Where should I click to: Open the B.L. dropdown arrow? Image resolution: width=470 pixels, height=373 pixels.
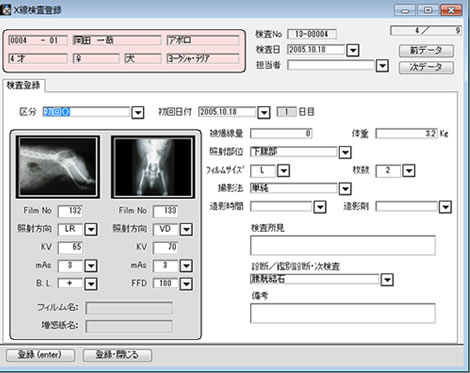[91, 284]
